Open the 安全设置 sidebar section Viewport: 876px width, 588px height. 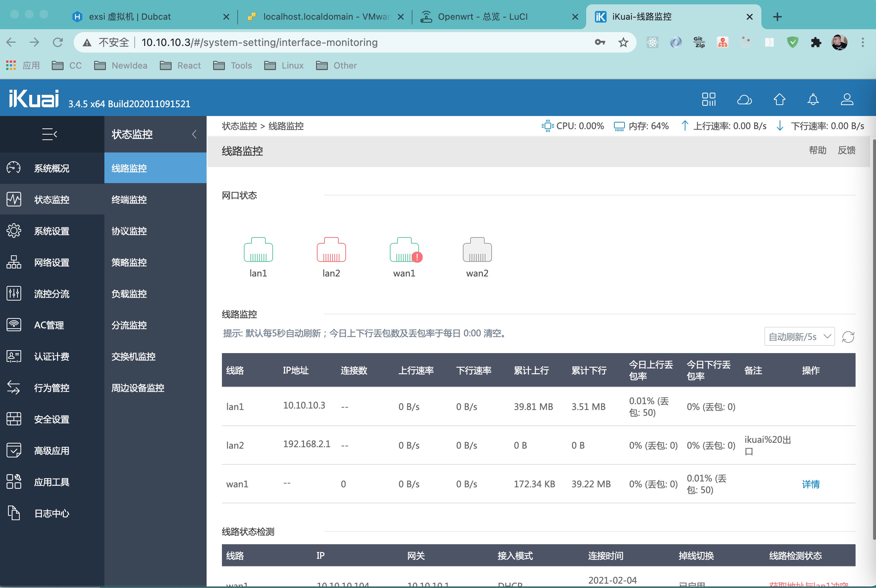52,419
